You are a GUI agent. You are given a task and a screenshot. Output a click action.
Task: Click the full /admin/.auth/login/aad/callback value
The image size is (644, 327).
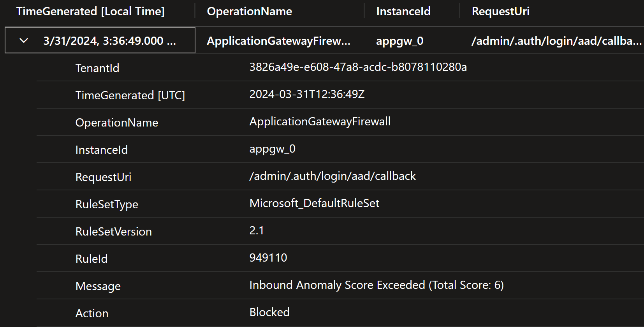click(x=333, y=176)
